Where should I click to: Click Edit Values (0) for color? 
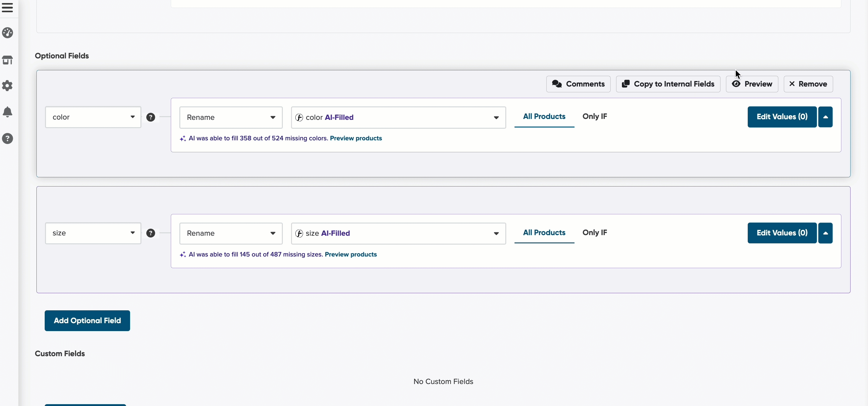[x=782, y=117]
